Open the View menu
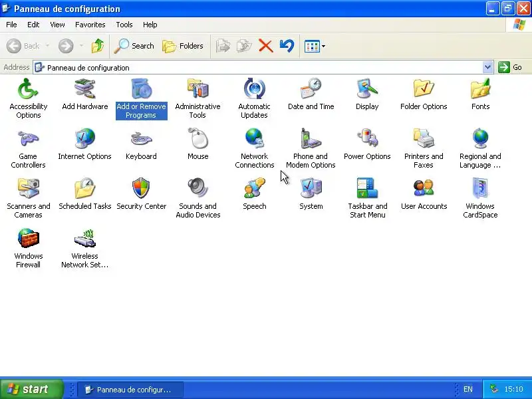This screenshot has width=532, height=399. pyautogui.click(x=57, y=25)
